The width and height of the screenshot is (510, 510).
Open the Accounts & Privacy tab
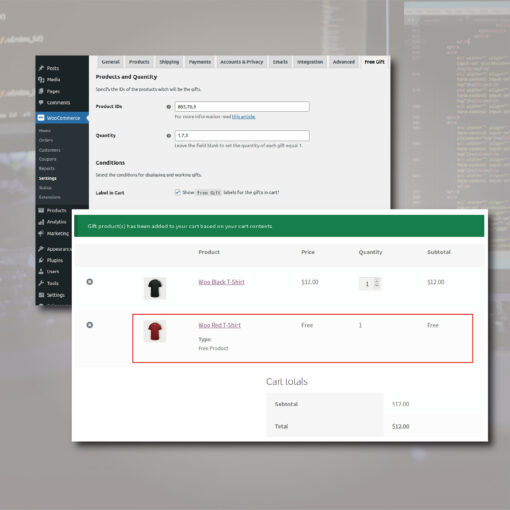[x=242, y=62]
